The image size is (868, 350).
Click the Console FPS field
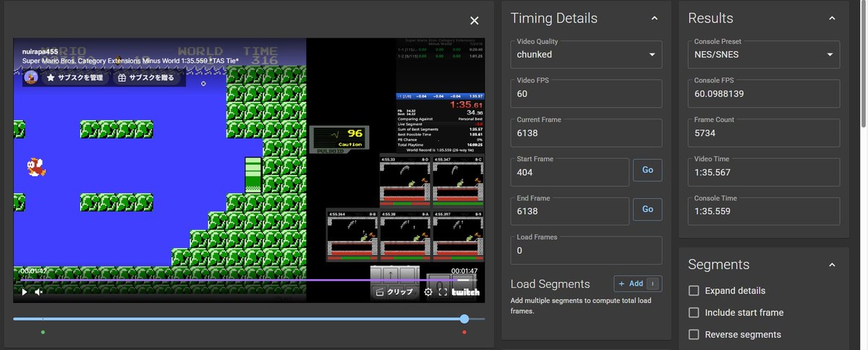tap(764, 93)
